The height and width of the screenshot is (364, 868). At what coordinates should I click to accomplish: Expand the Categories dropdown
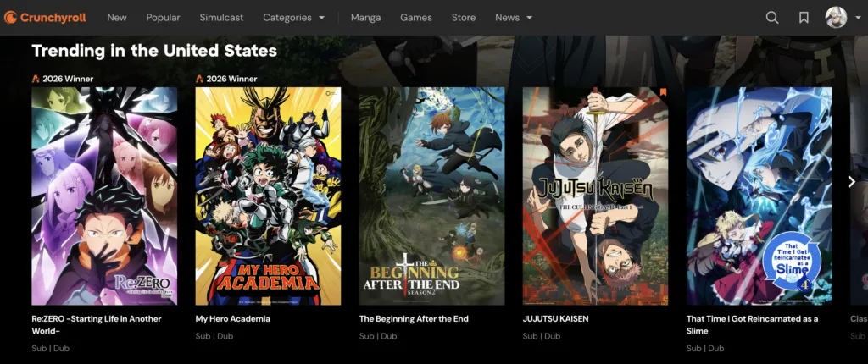[x=294, y=18]
